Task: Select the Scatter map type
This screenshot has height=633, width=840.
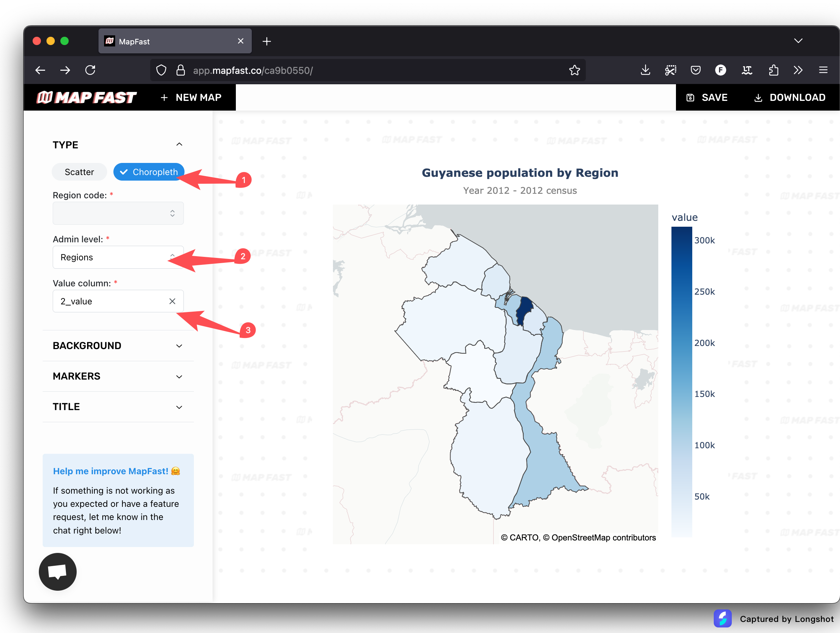Action: tap(79, 172)
